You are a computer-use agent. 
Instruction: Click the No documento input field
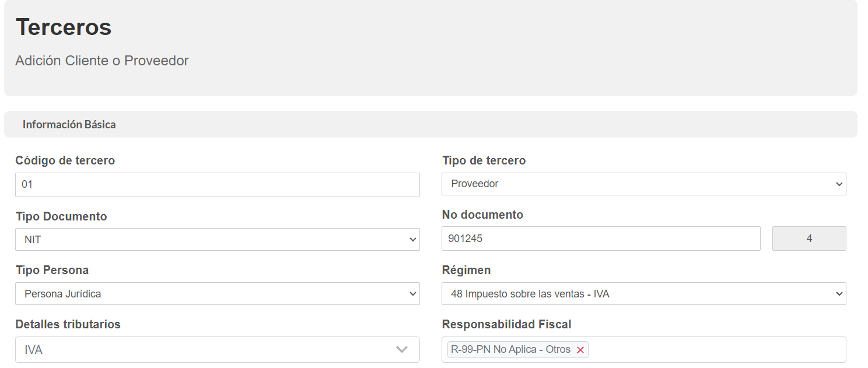[x=601, y=239]
